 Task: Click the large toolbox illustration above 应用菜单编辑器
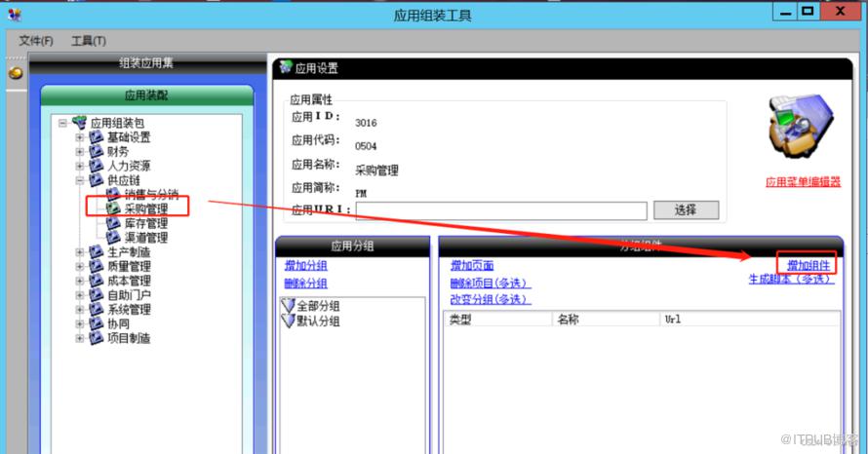tap(801, 128)
